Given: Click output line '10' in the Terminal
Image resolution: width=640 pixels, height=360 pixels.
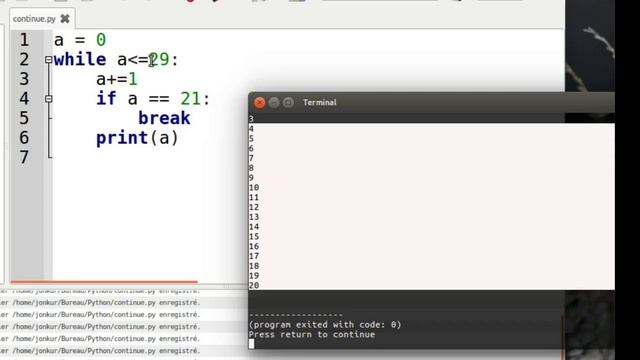Looking at the screenshot, I should [254, 188].
